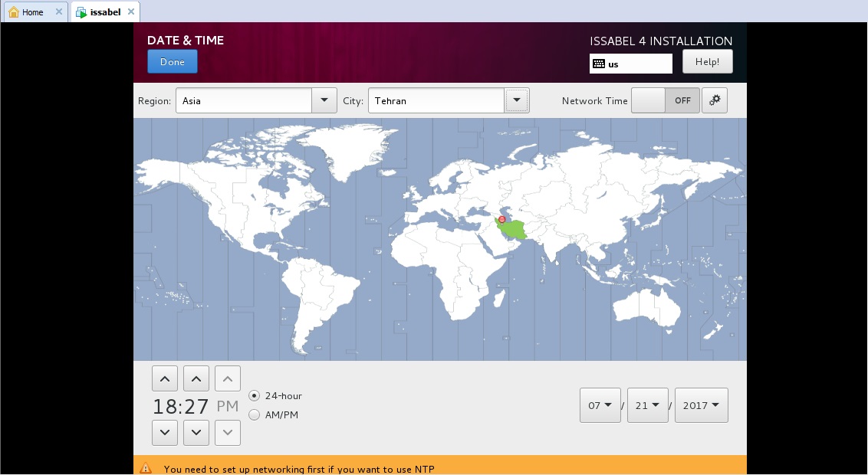Click the warning triangle icon
Image resolution: width=868 pixels, height=475 pixels.
pyautogui.click(x=146, y=468)
